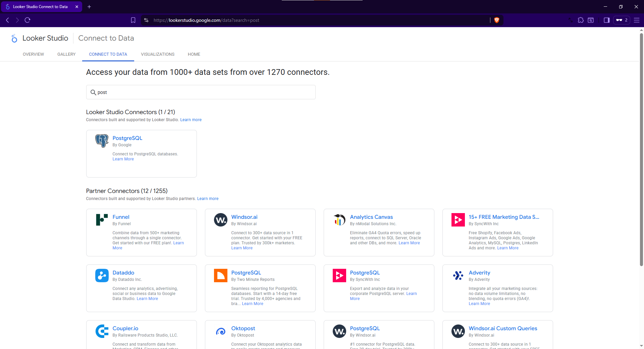The width and height of the screenshot is (644, 349).
Task: Click Learn More in Dataddo card
Action: coord(147,299)
